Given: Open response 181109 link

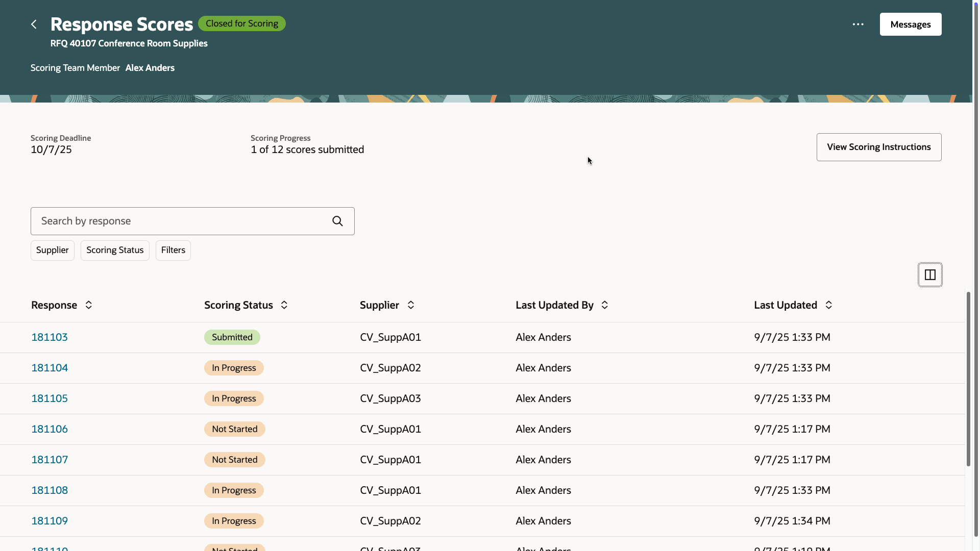Looking at the screenshot, I should 50,521.
